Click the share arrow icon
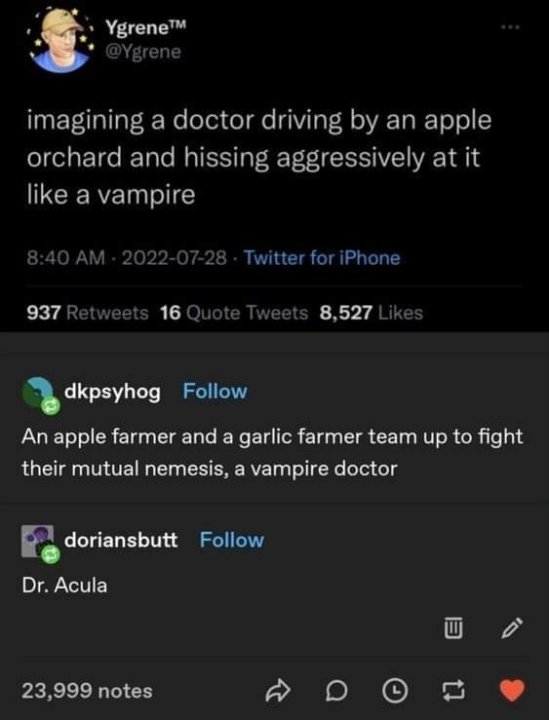 pos(278,691)
